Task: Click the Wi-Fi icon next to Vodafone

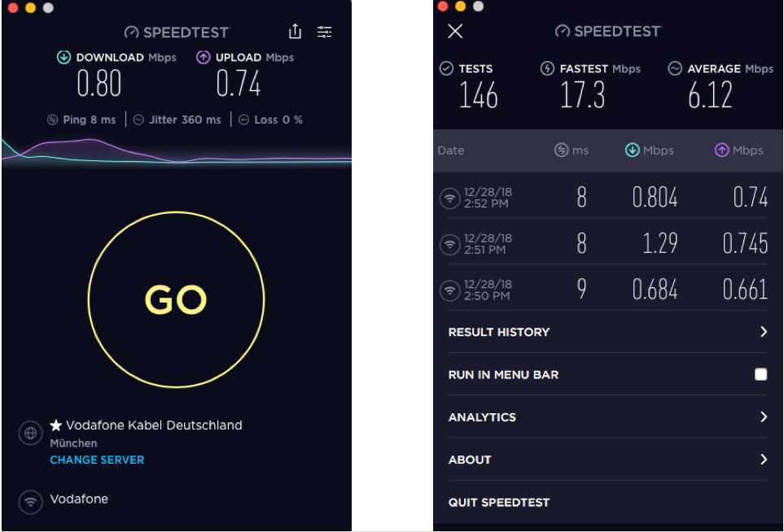Action: [30, 501]
